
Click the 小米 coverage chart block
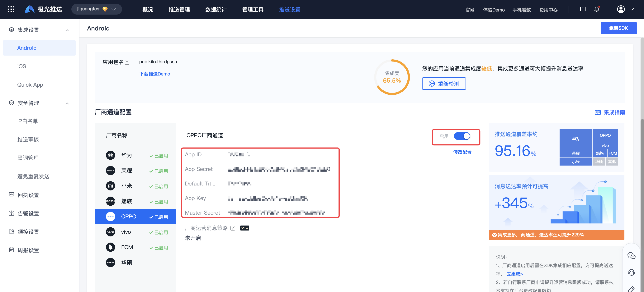point(575,162)
